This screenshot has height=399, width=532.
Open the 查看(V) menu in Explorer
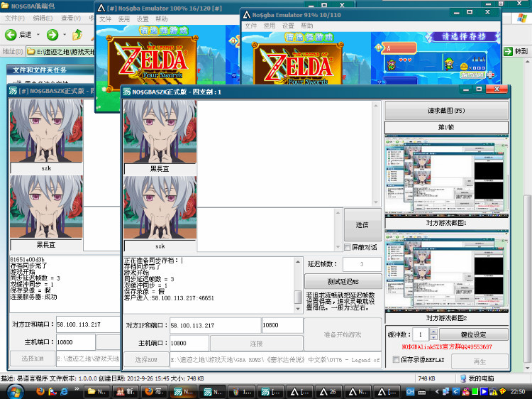(70, 18)
